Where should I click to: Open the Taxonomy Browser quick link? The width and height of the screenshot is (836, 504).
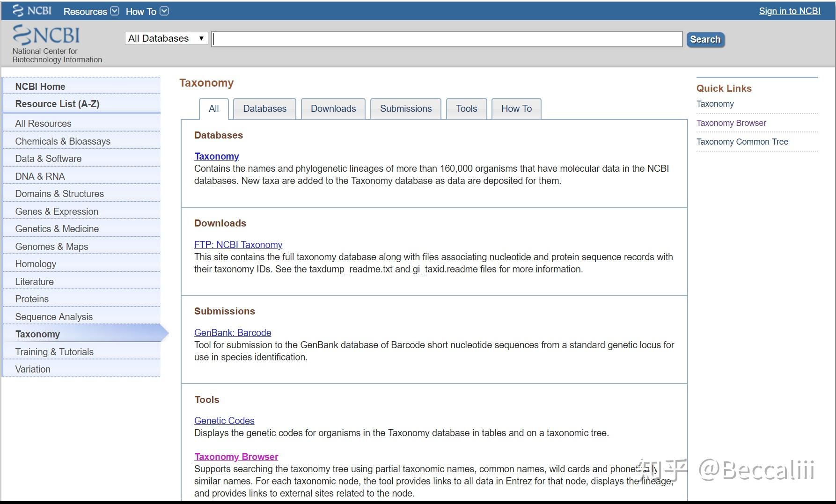[731, 123]
